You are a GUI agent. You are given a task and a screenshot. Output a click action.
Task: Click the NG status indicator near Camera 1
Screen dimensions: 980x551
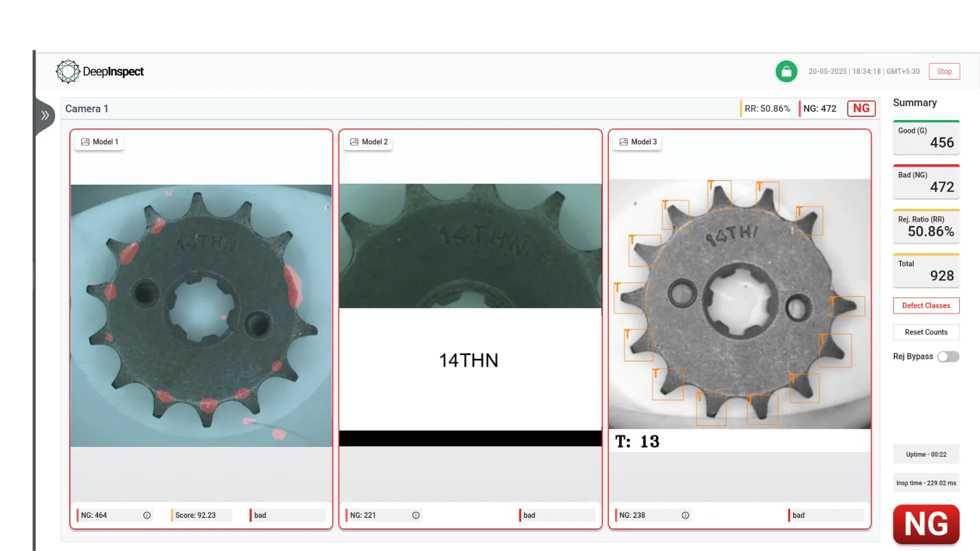861,108
